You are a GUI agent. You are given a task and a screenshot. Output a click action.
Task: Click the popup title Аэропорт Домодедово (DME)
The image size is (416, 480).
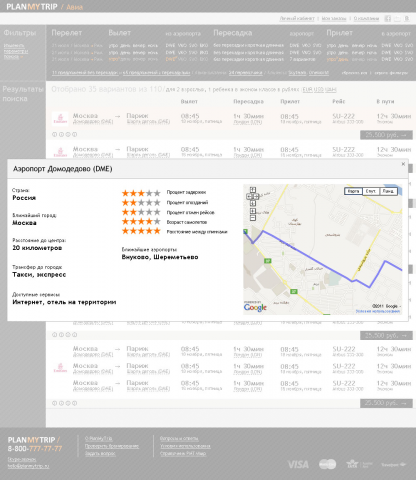coord(63,169)
